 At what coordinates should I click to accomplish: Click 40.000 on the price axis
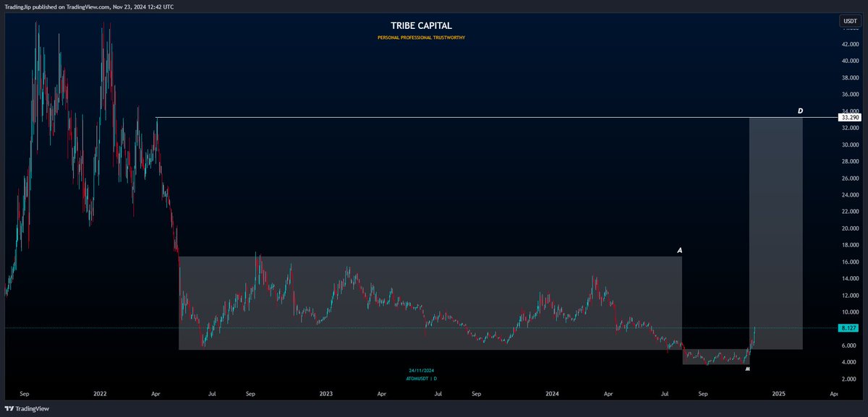pyautogui.click(x=848, y=61)
